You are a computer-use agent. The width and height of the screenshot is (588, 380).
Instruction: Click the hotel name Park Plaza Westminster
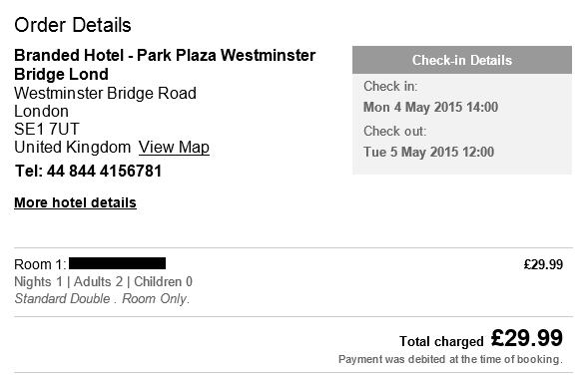[x=227, y=55]
